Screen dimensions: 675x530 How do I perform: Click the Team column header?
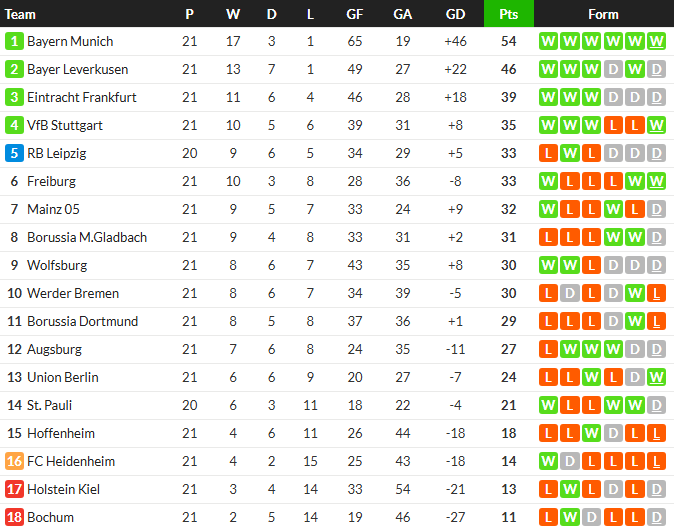[x=20, y=14]
